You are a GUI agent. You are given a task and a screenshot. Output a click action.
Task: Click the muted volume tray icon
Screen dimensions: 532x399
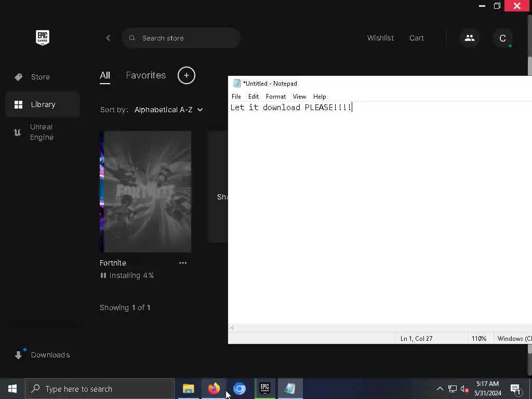(464, 389)
